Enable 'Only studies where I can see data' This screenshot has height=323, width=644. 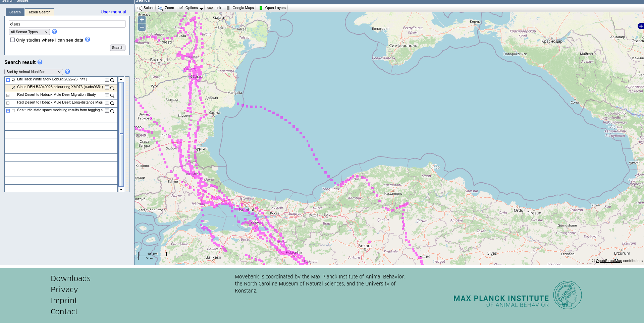tap(12, 40)
